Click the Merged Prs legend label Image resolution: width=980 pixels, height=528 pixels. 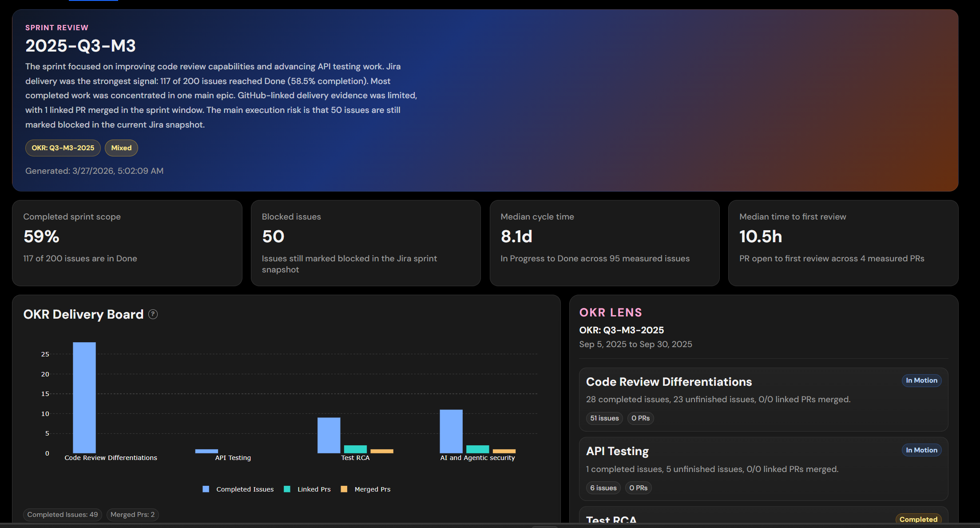click(x=373, y=489)
